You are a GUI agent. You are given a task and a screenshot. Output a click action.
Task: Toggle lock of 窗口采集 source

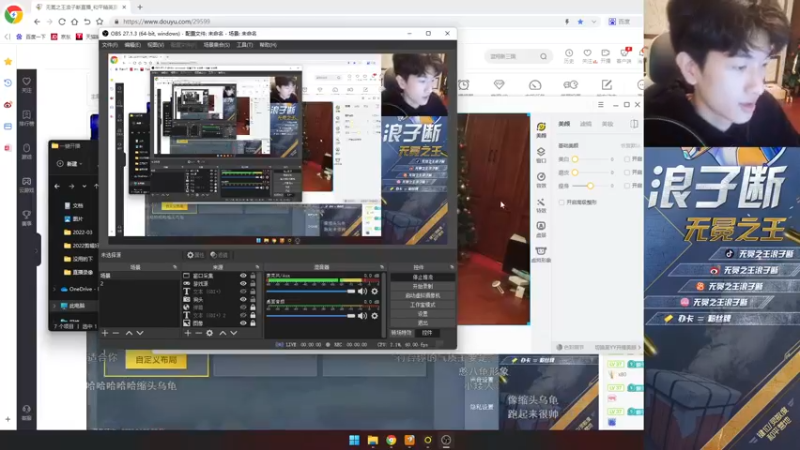253,276
